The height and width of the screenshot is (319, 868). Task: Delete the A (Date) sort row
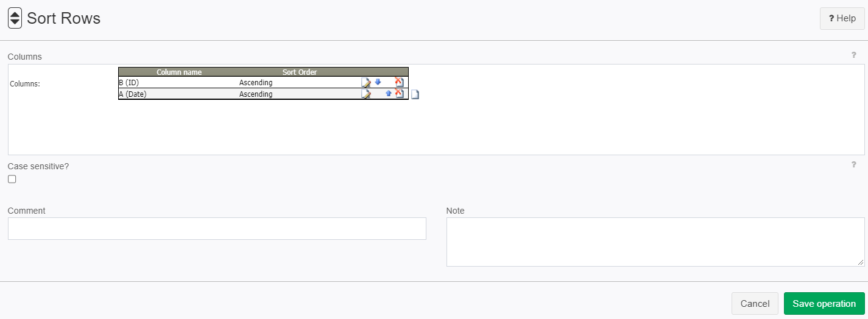399,94
